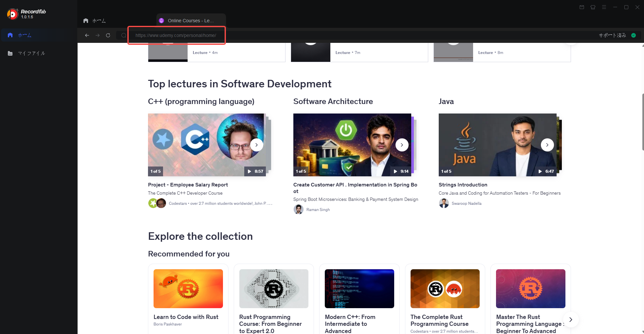Open Learn to Code with Rust title
Image resolution: width=644 pixels, height=334 pixels.
(x=186, y=317)
